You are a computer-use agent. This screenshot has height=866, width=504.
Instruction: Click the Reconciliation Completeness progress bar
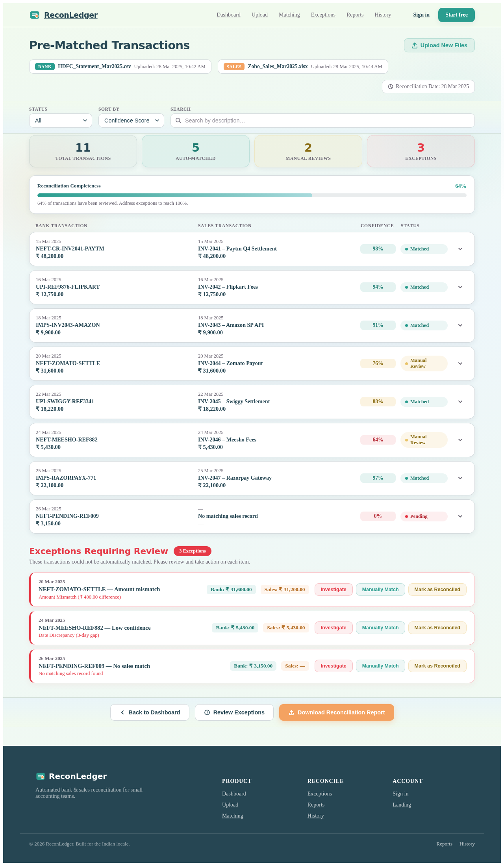(x=252, y=195)
